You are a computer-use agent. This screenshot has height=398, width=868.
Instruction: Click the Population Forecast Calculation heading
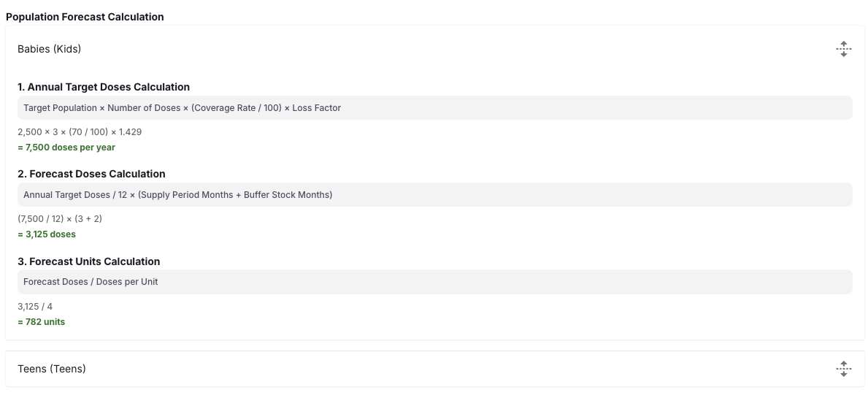point(85,17)
